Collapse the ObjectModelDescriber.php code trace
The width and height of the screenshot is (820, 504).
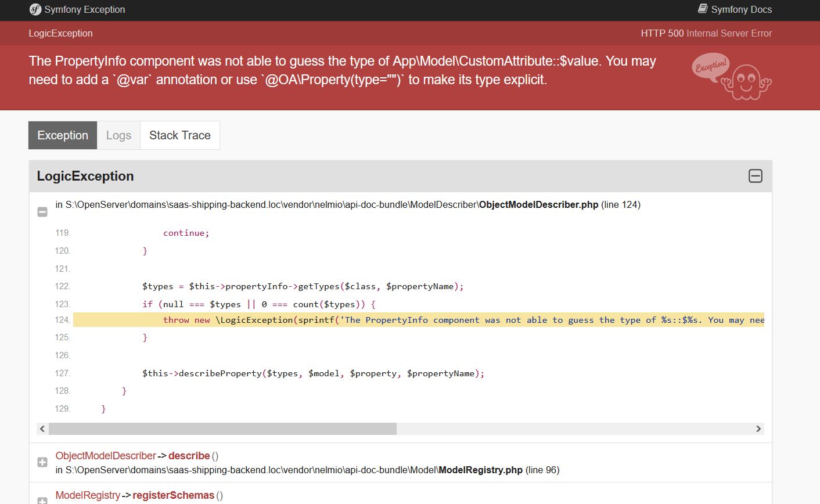pyautogui.click(x=42, y=212)
